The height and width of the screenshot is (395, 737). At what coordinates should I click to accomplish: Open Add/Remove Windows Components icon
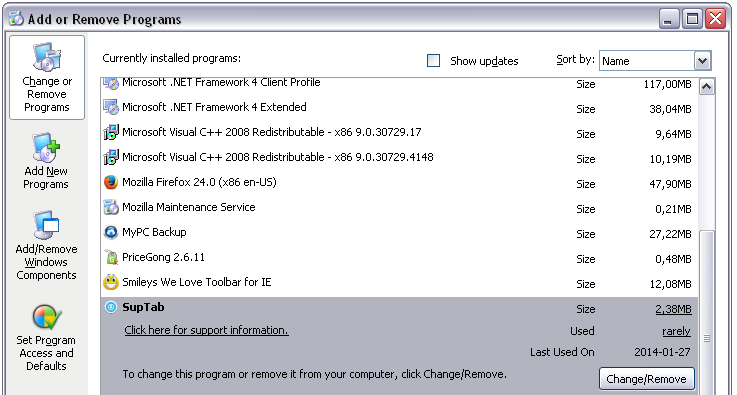46,225
